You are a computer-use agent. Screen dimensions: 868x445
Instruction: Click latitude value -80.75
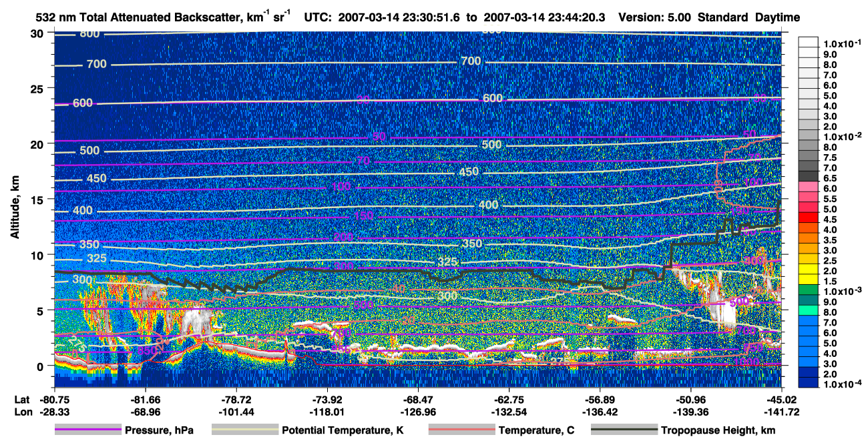[54, 399]
